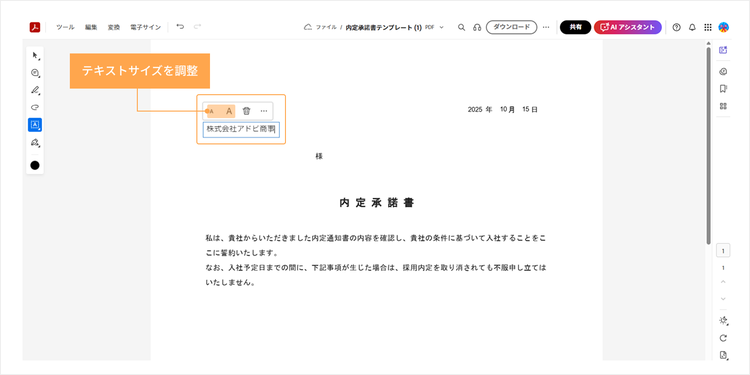Viewport: 750px width, 375px height.
Task: Select the comment note tool
Action: pos(35,73)
